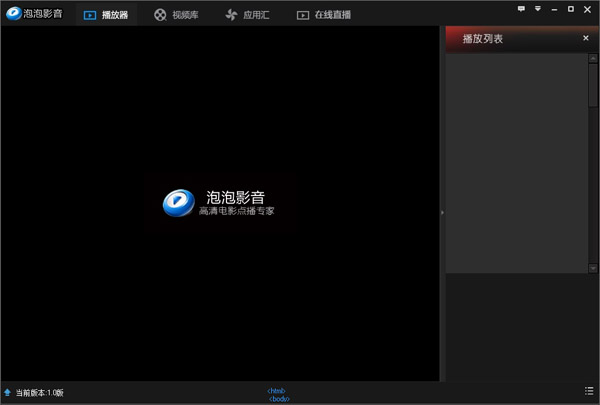Close the 泡泡影音 window
Viewport: 600px width, 405px height.
587,9
